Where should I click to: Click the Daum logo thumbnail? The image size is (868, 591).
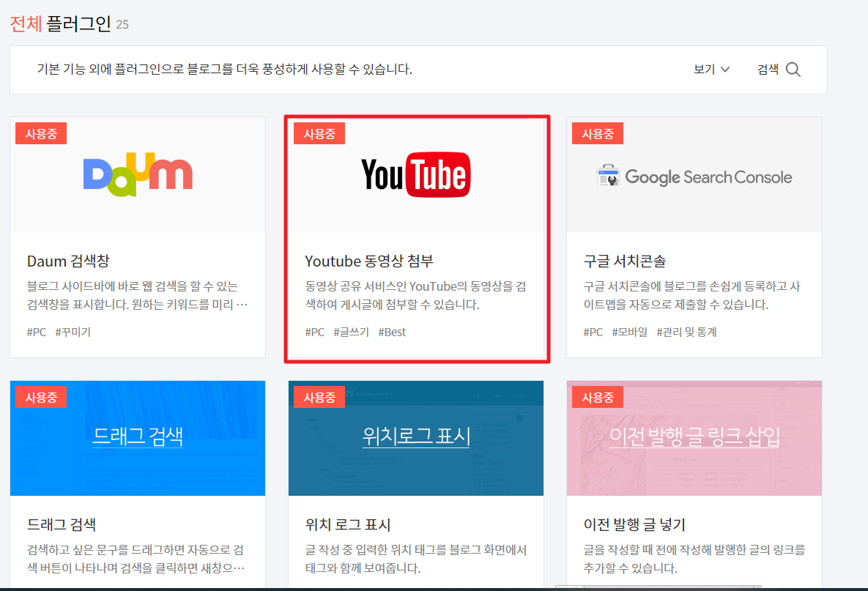pyautogui.click(x=138, y=174)
